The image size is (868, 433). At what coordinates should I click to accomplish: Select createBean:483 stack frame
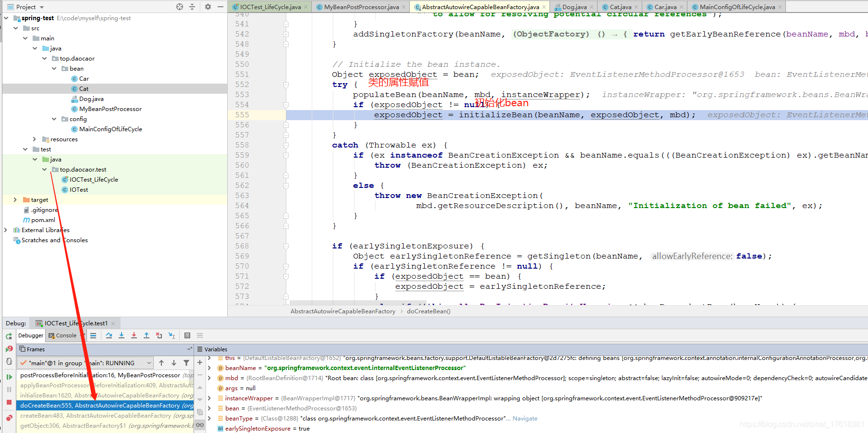coord(105,416)
